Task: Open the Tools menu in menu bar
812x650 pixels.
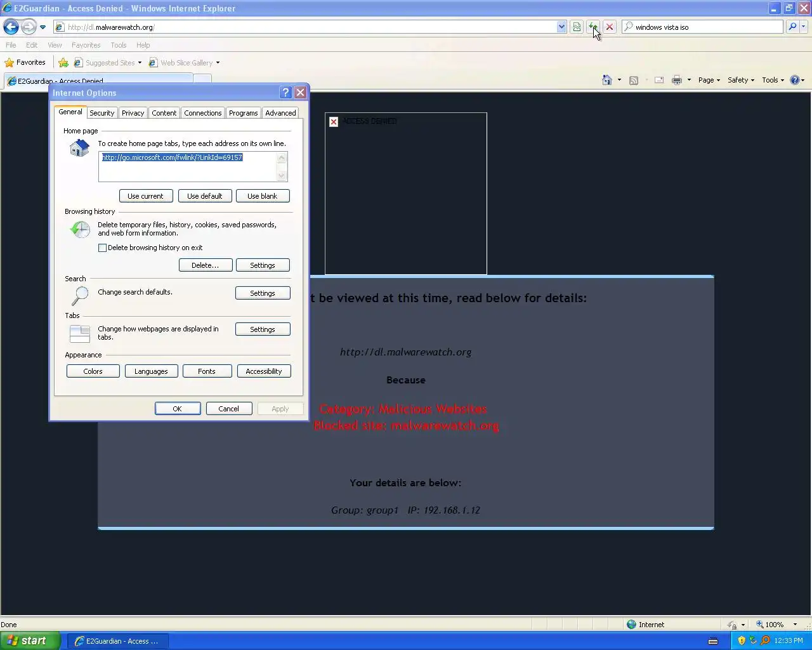Action: click(118, 45)
